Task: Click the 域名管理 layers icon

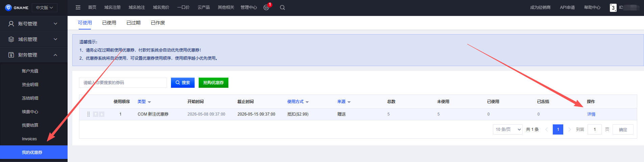Action: [x=11, y=39]
